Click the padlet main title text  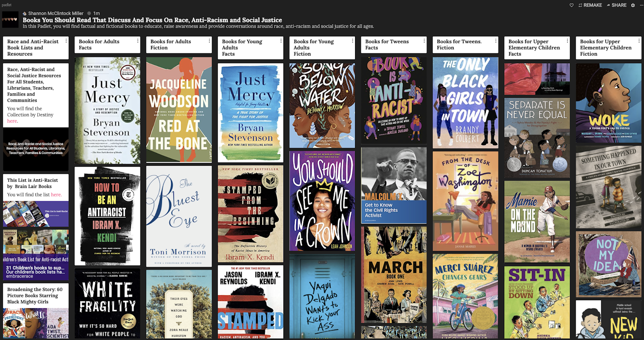coord(152,20)
